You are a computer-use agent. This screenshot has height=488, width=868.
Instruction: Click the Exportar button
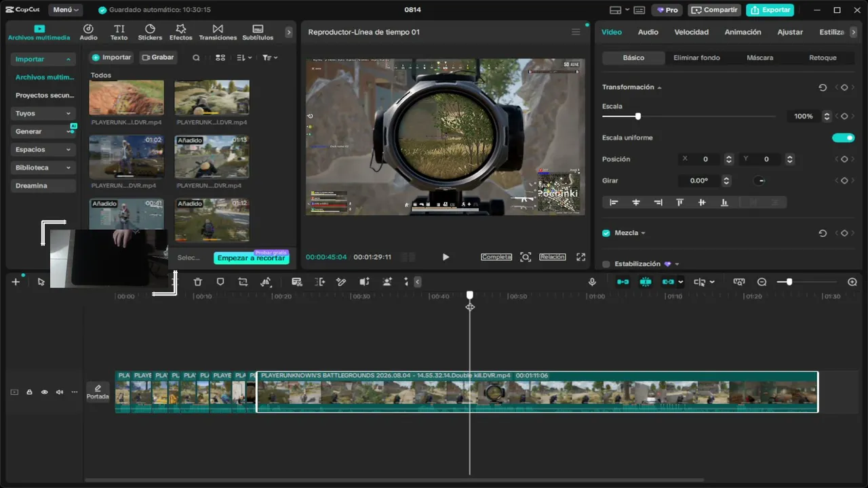click(771, 10)
